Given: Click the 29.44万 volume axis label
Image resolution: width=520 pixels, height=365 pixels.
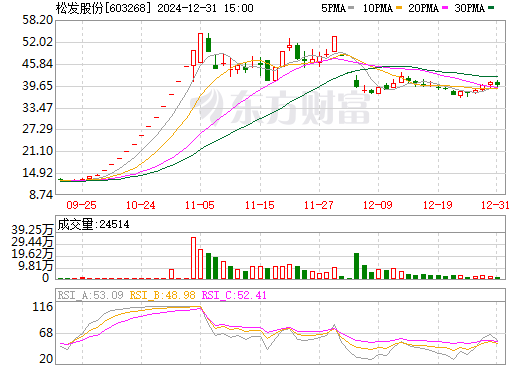Looking at the screenshot, I should point(32,242).
